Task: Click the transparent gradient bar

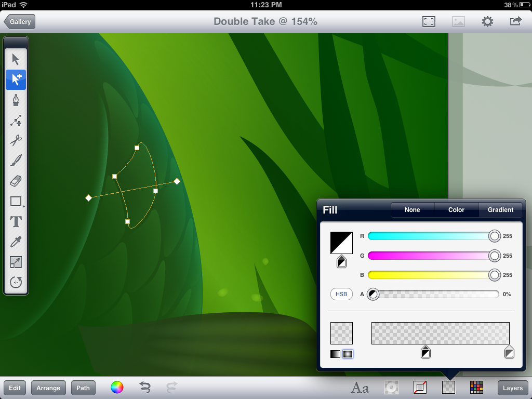Action: [441, 333]
